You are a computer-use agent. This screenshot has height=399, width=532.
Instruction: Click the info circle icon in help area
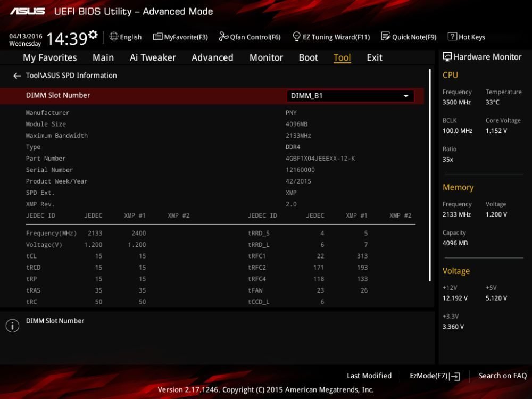13,326
